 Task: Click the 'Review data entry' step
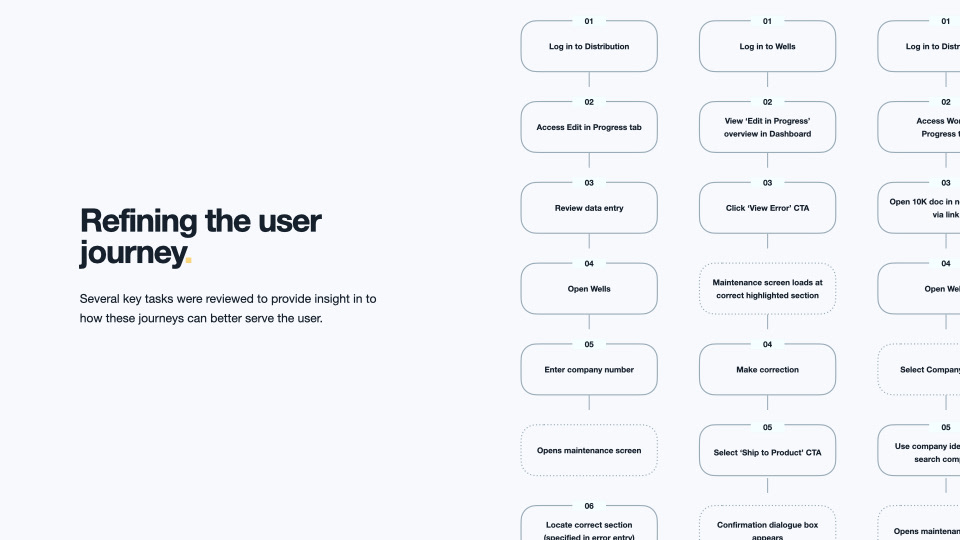(x=589, y=208)
